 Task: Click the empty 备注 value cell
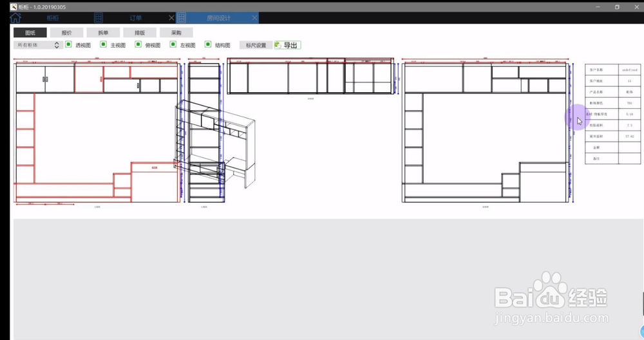[x=629, y=158]
